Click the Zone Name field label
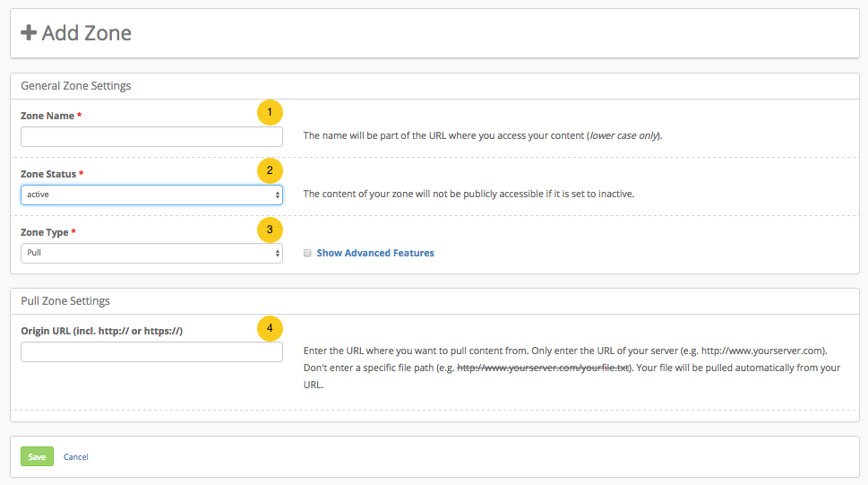The width and height of the screenshot is (868, 485). (x=47, y=116)
